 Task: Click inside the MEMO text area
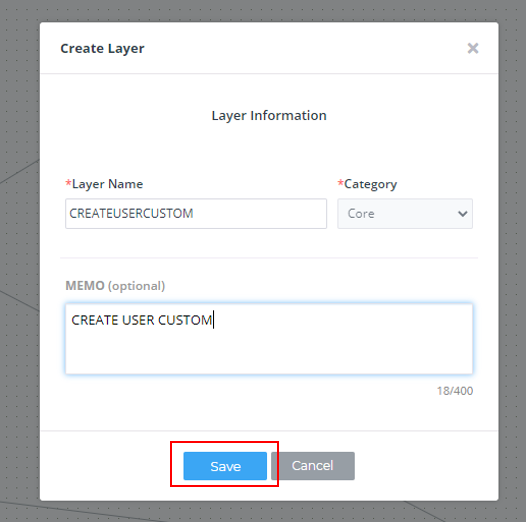pyautogui.click(x=269, y=339)
